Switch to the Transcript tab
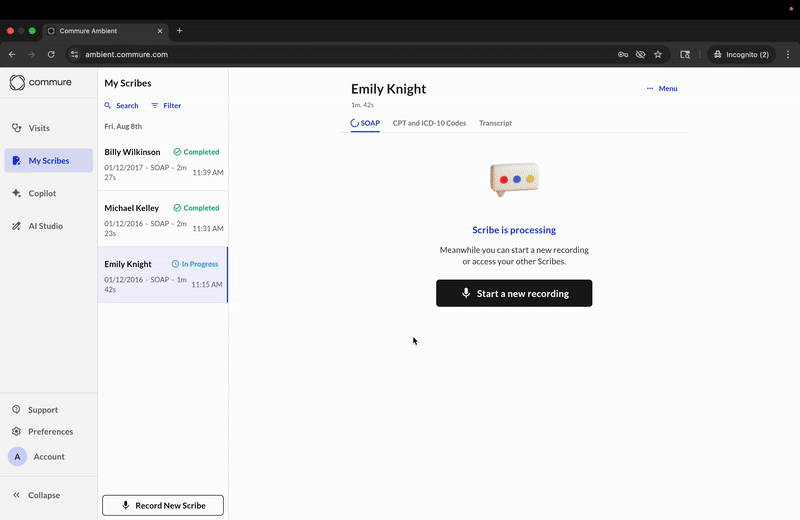Image resolution: width=800 pixels, height=520 pixels. click(495, 123)
